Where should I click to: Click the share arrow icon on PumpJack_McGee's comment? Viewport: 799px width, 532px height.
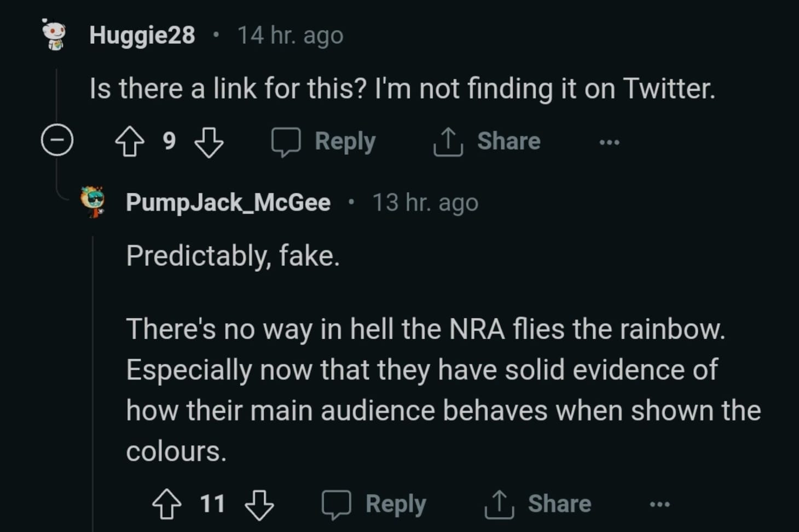pyautogui.click(x=498, y=504)
